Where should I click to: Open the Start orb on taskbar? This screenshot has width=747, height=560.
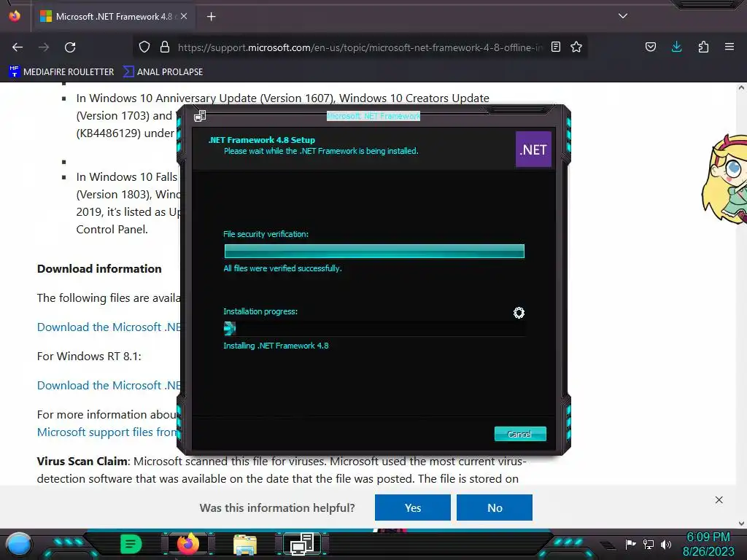[x=18, y=544]
